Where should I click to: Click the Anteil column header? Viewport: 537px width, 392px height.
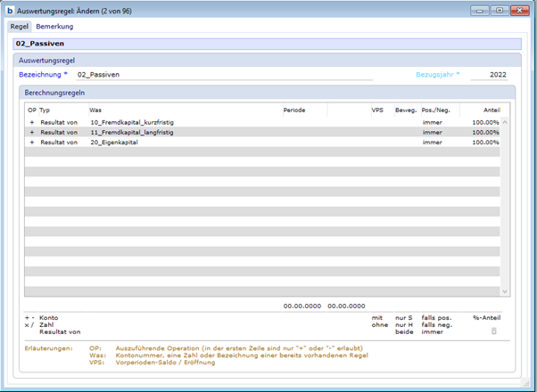491,109
